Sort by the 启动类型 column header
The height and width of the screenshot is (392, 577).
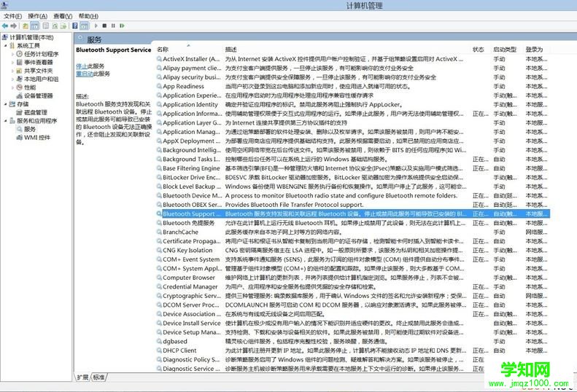[x=505, y=50]
